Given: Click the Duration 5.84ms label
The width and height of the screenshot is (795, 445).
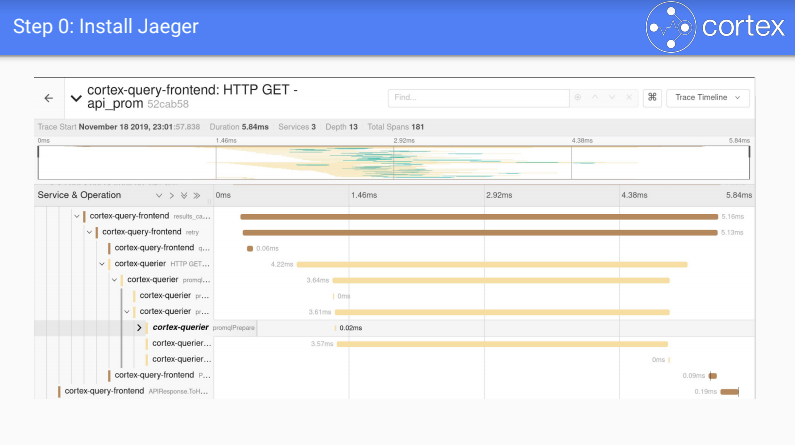Looking at the screenshot, I should coord(239,127).
